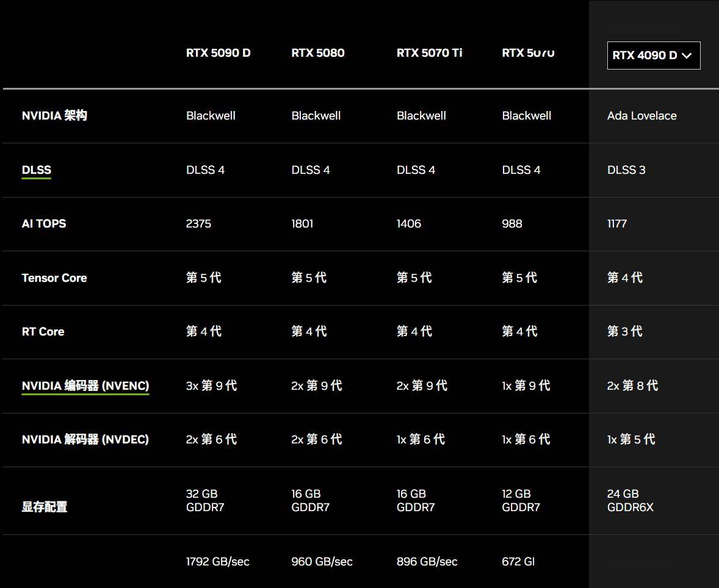The image size is (719, 588).
Task: Select the DLSS 3 cell
Action: point(626,170)
